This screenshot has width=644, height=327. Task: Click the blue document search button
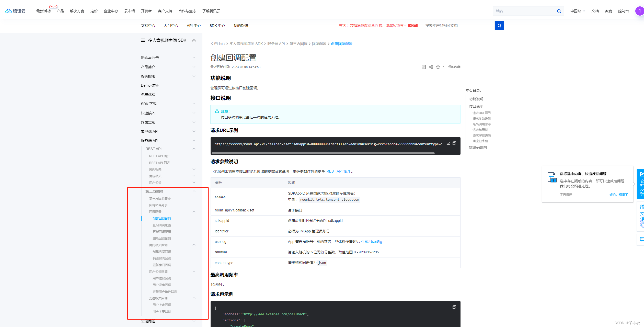pyautogui.click(x=499, y=26)
